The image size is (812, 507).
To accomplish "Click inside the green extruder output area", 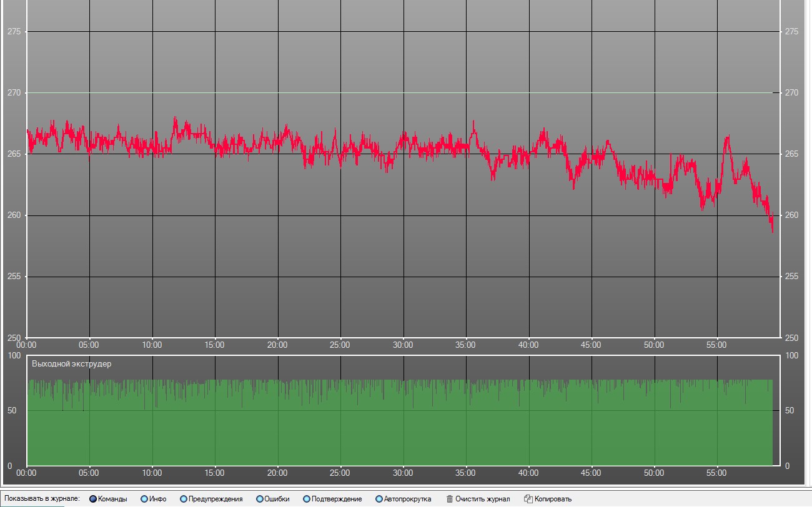I will [x=400, y=431].
